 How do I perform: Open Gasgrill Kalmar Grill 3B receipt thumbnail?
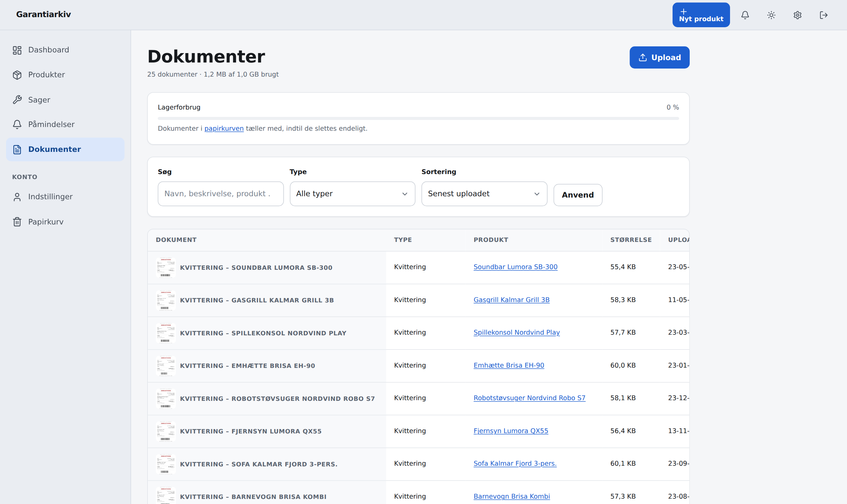[x=165, y=300]
